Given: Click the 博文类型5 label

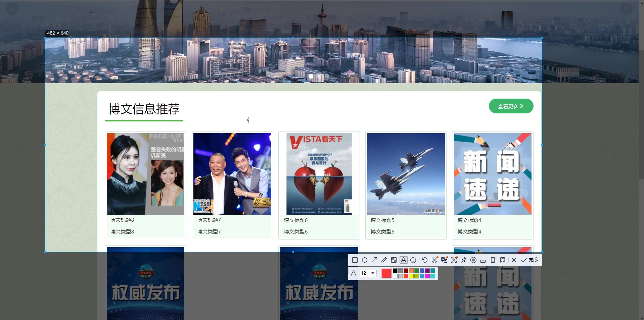Looking at the screenshot, I should pyautogui.click(x=382, y=232).
